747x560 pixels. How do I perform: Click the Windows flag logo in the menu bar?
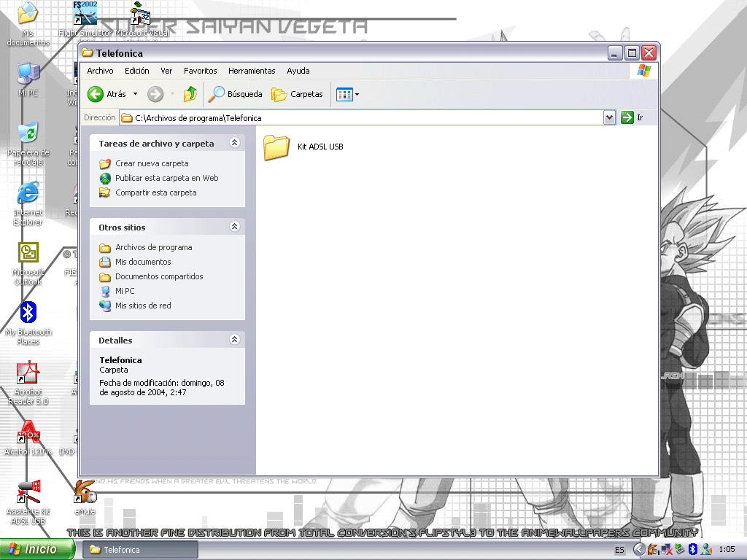643,71
